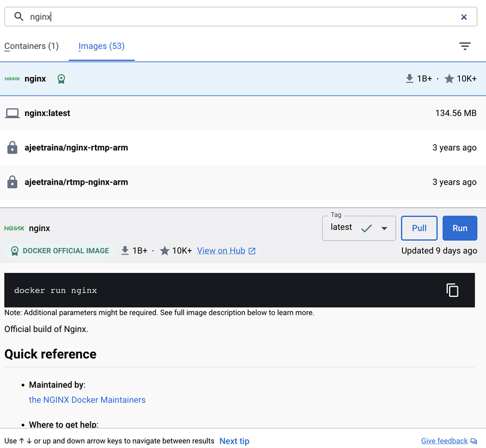Open the NGINX Docker Maintainers link

tap(87, 400)
